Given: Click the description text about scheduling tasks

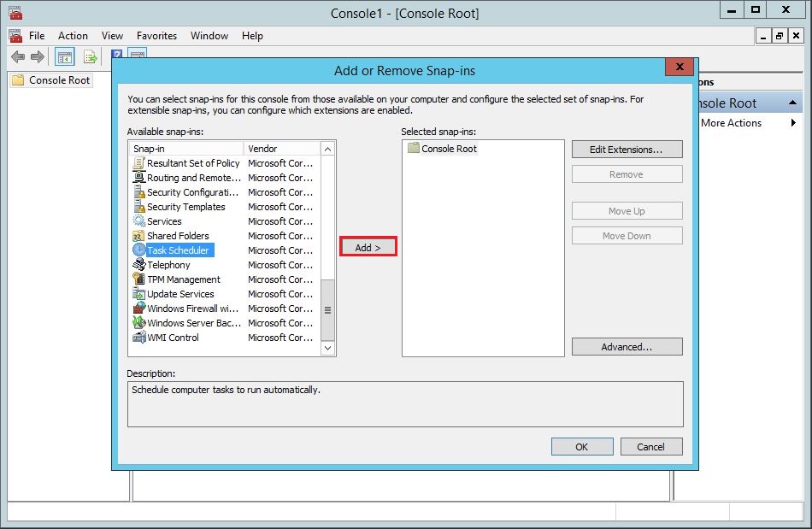Looking at the screenshot, I should [x=226, y=390].
